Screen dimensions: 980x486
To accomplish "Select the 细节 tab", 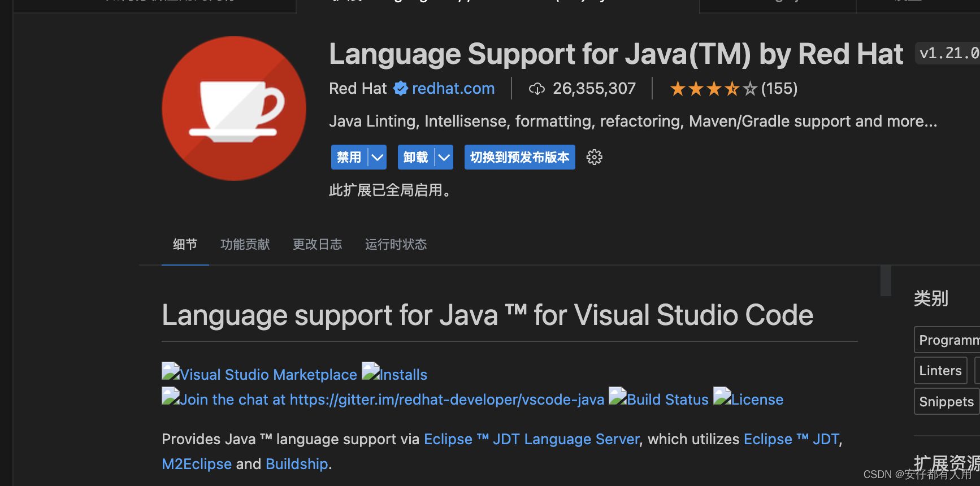I will [x=185, y=244].
